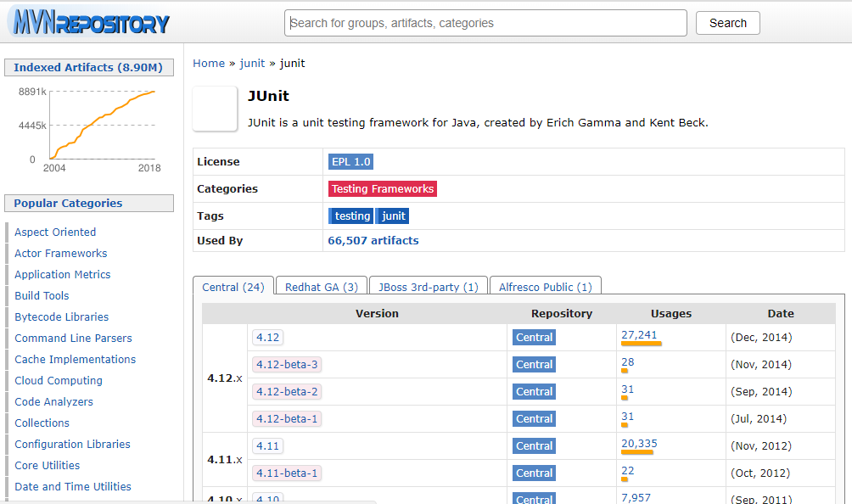Click the MVNRepository logo

[x=90, y=22]
